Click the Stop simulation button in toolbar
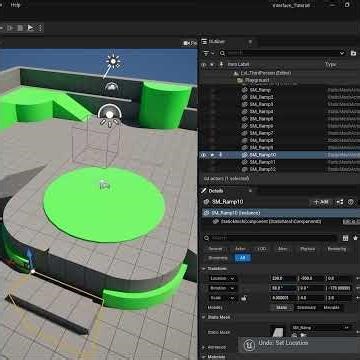This screenshot has width=360, height=360. [x=20, y=28]
